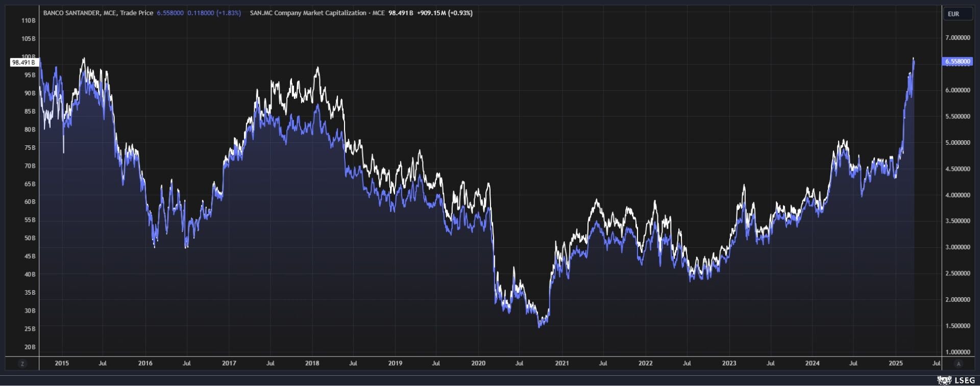Viewport: 980px width, 386px height.
Task: Click the A auto-scale button below the price axis
Action: pyautogui.click(x=959, y=364)
